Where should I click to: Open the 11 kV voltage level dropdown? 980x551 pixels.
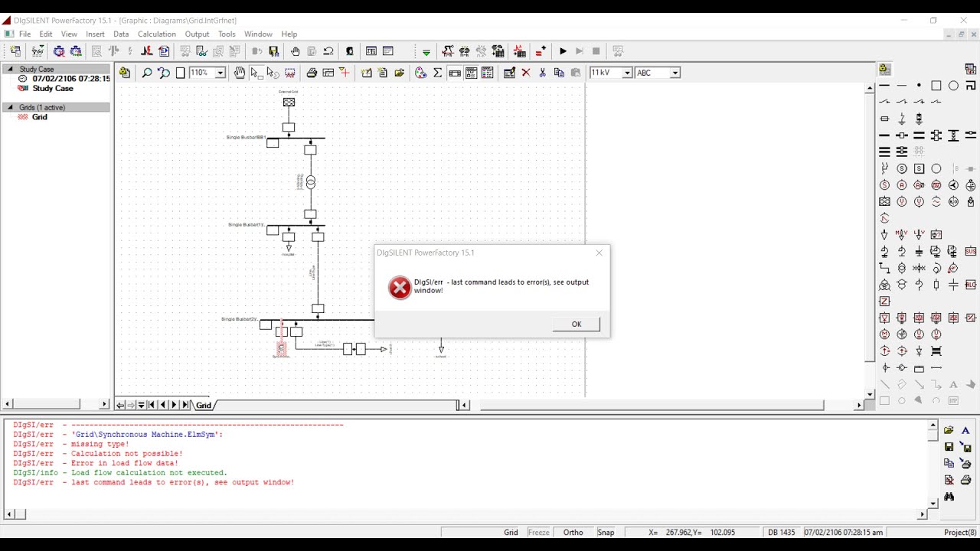point(627,73)
